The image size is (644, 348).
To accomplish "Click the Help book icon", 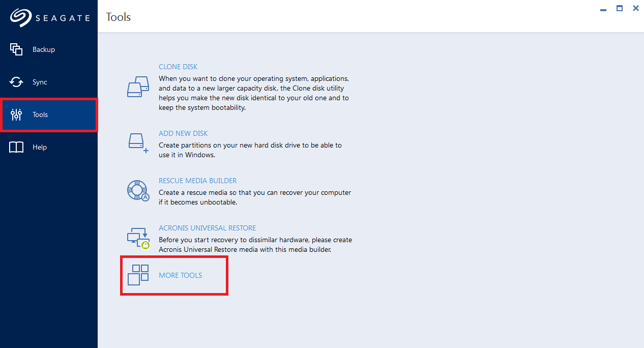I will (16, 147).
